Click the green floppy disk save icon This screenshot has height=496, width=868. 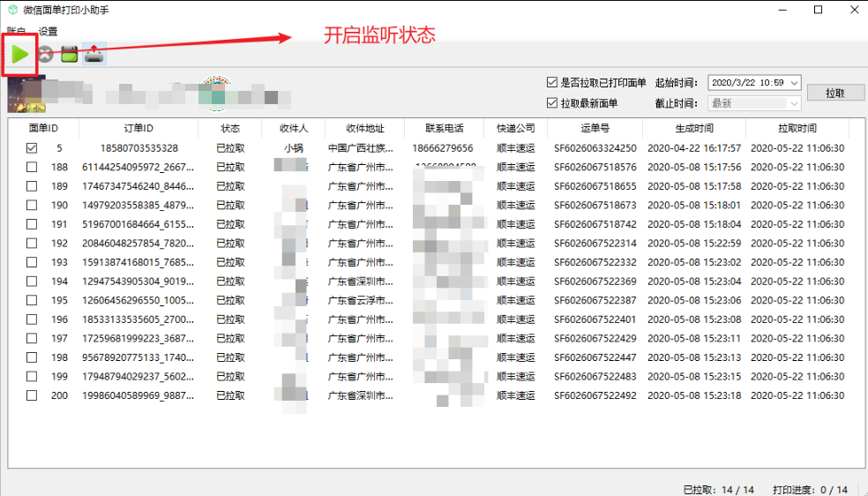click(69, 54)
